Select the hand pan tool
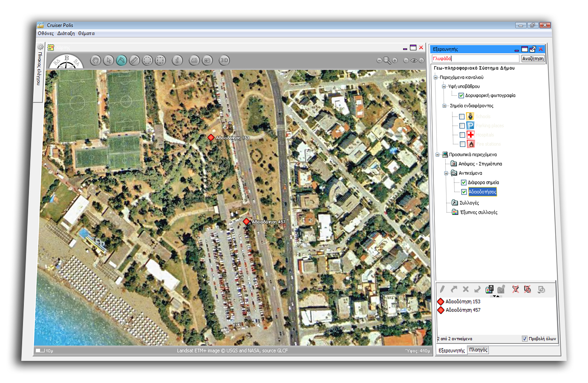Screen dimensions: 588x383 [x=96, y=60]
